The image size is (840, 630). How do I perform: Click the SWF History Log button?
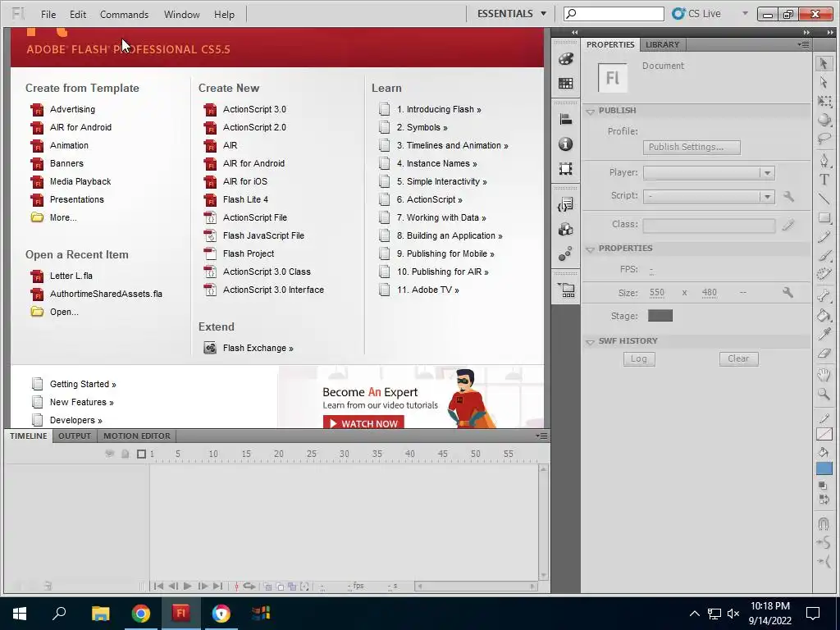pyautogui.click(x=639, y=359)
